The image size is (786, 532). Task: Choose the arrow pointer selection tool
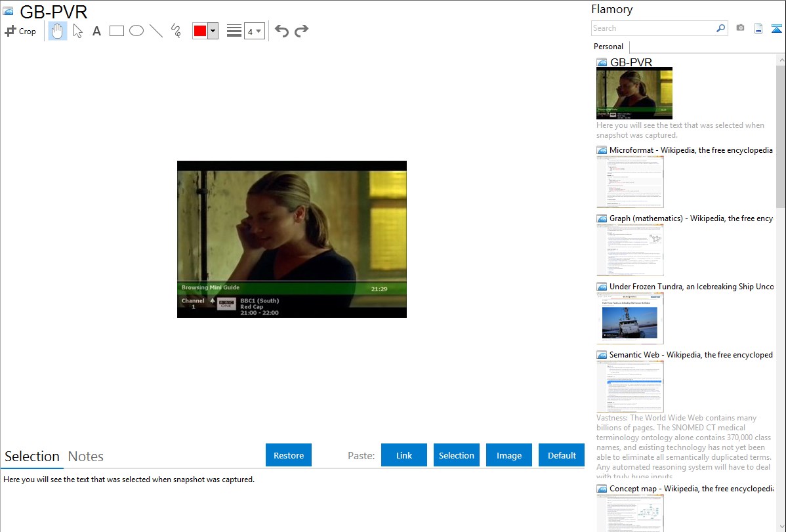point(77,31)
